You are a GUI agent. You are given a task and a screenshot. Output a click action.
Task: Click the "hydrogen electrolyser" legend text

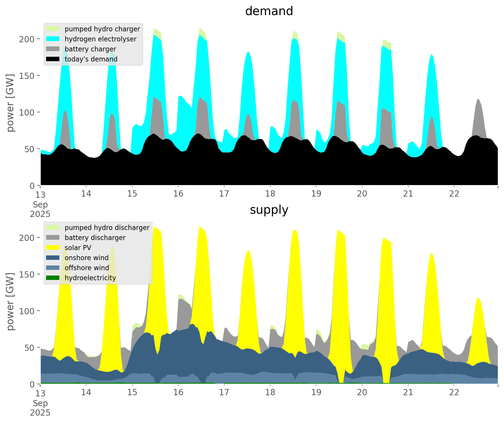[100, 39]
